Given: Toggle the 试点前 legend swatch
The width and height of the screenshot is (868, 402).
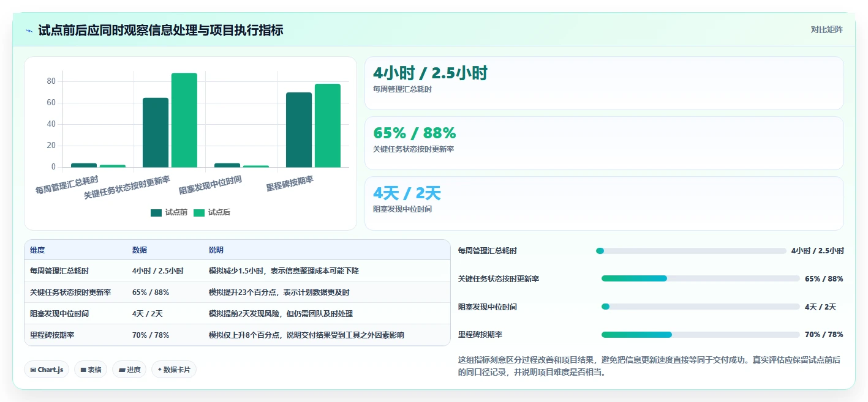Looking at the screenshot, I should pyautogui.click(x=156, y=213).
